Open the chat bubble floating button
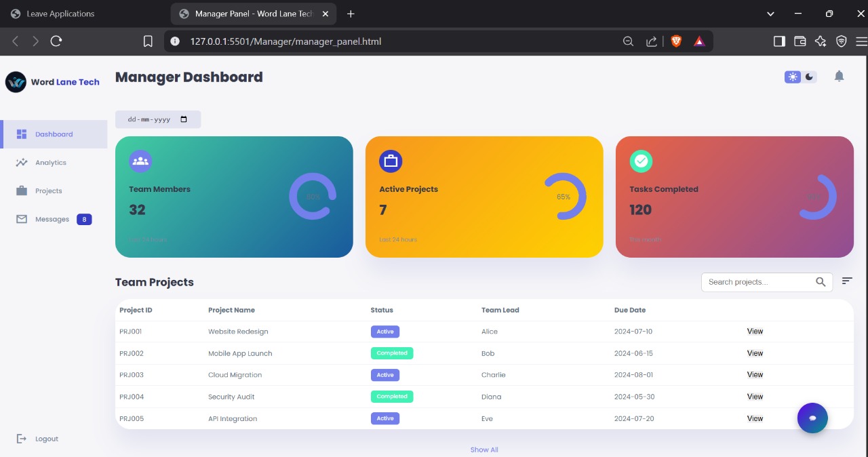868x457 pixels. tap(812, 418)
